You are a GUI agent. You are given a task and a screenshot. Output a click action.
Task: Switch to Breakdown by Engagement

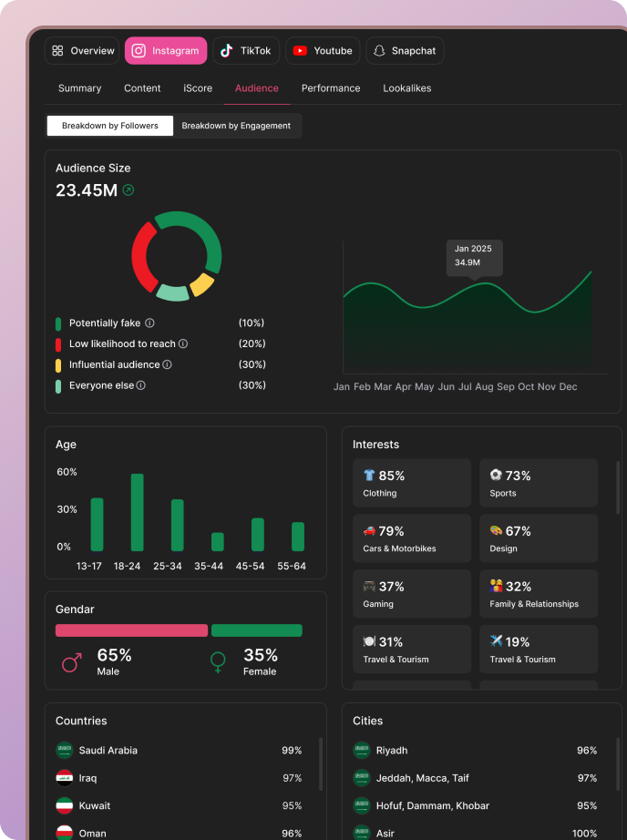click(x=236, y=126)
